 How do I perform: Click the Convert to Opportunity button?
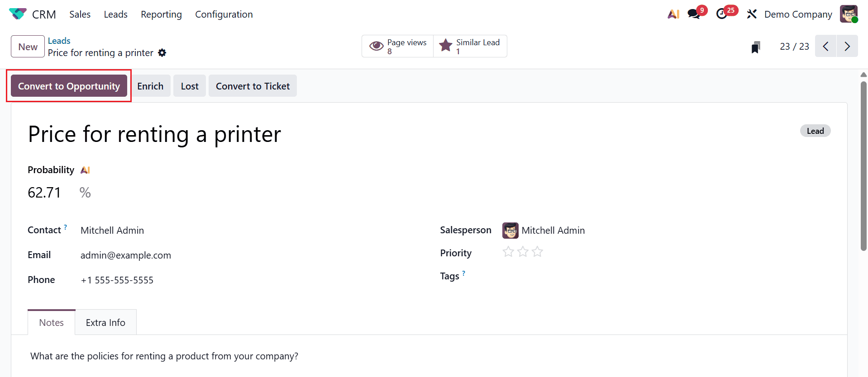click(x=68, y=85)
